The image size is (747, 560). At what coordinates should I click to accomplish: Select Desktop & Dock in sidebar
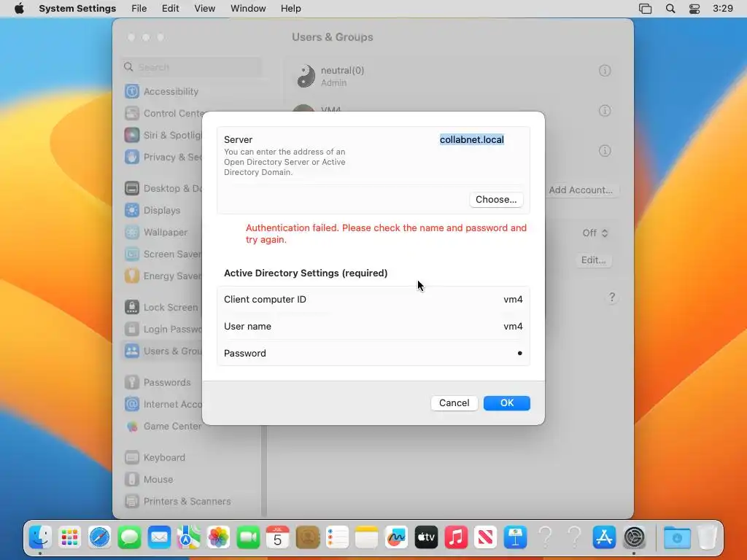point(163,189)
